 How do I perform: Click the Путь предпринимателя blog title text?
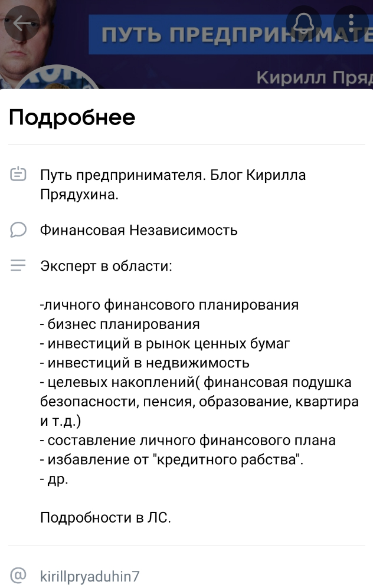(172, 175)
